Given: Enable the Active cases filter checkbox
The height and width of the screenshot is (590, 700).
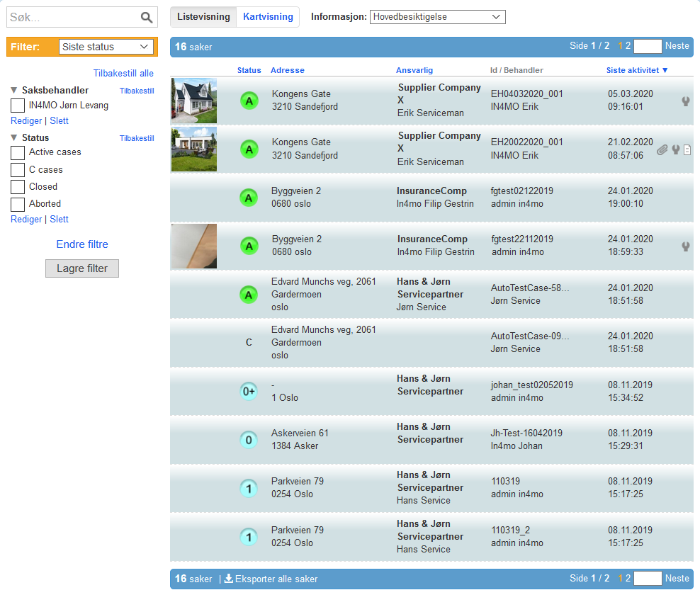Looking at the screenshot, I should (18, 152).
